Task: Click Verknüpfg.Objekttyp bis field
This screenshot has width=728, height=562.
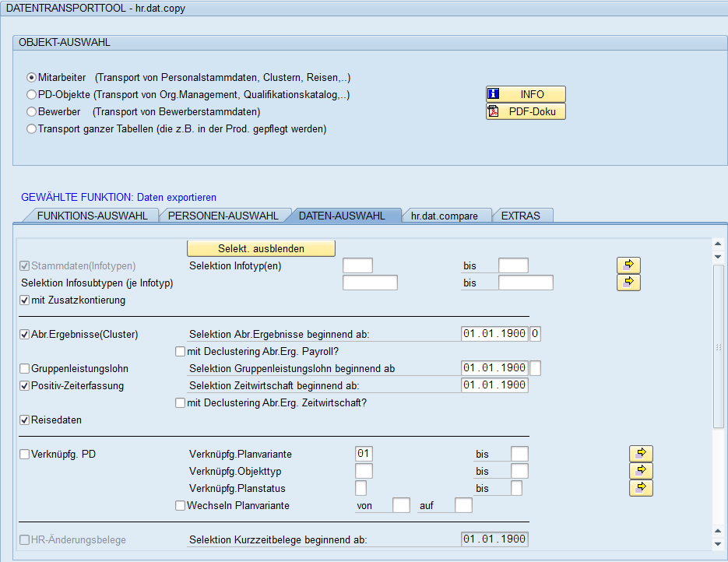Action: tap(519, 471)
